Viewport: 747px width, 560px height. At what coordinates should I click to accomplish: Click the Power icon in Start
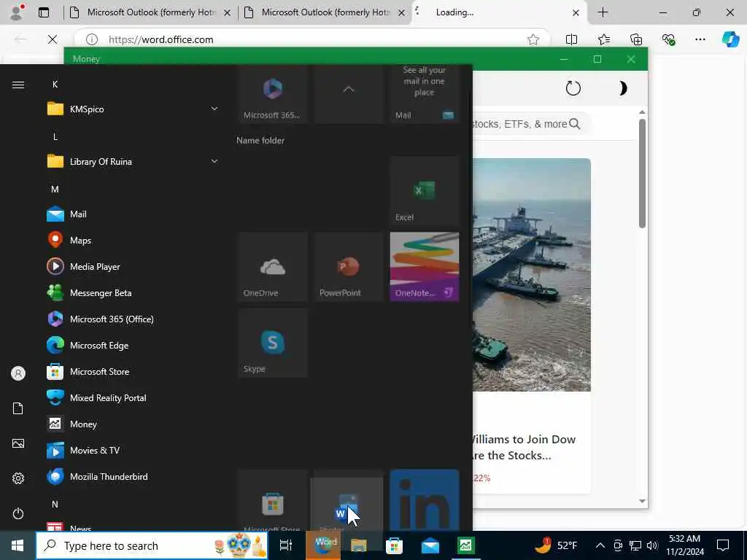pos(18,513)
